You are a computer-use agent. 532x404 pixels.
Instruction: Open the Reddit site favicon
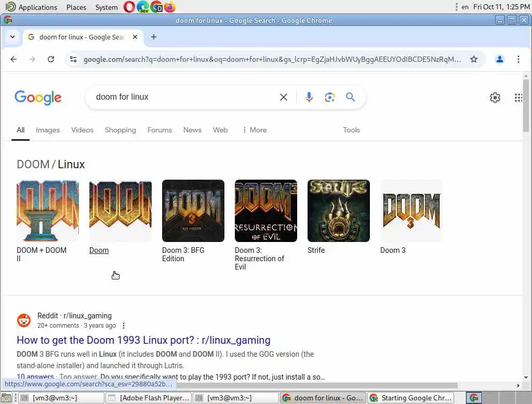pos(24,320)
